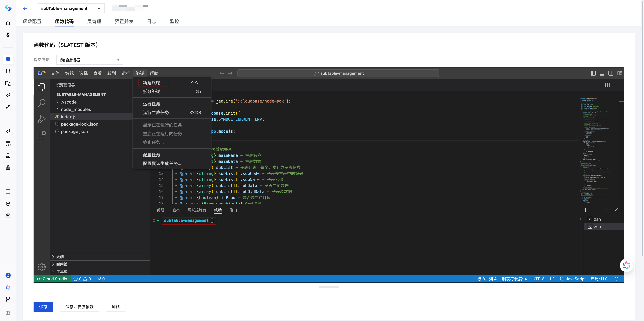Switch to 层管理 tab

[94, 21]
